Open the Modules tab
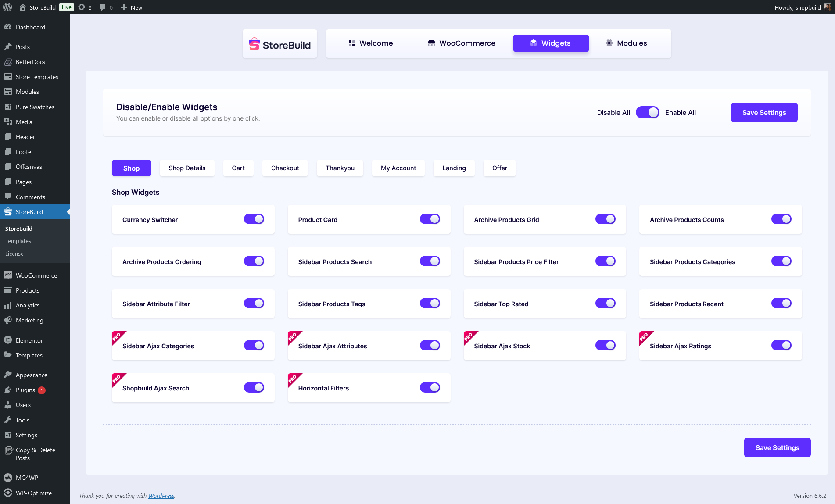Image resolution: width=835 pixels, height=504 pixels. pos(627,43)
